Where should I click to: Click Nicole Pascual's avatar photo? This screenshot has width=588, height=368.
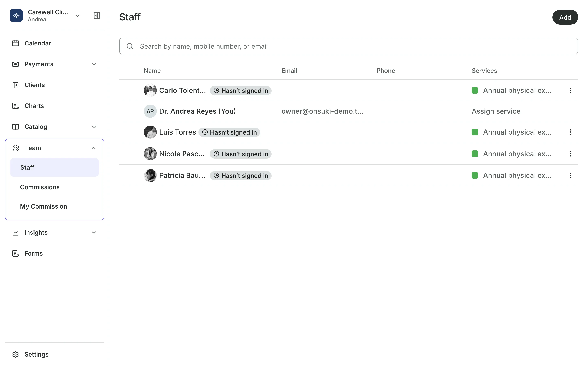[150, 154]
